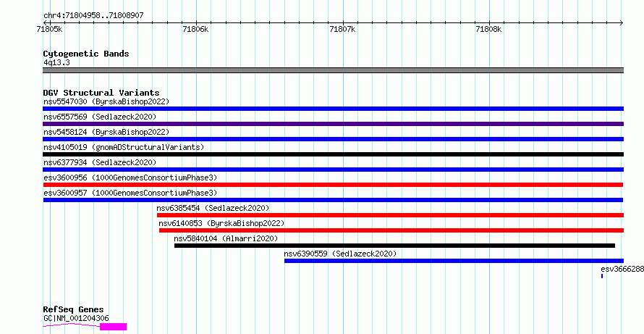
Task: Click the blue esv3600957 variant bar
Action: tap(333, 200)
